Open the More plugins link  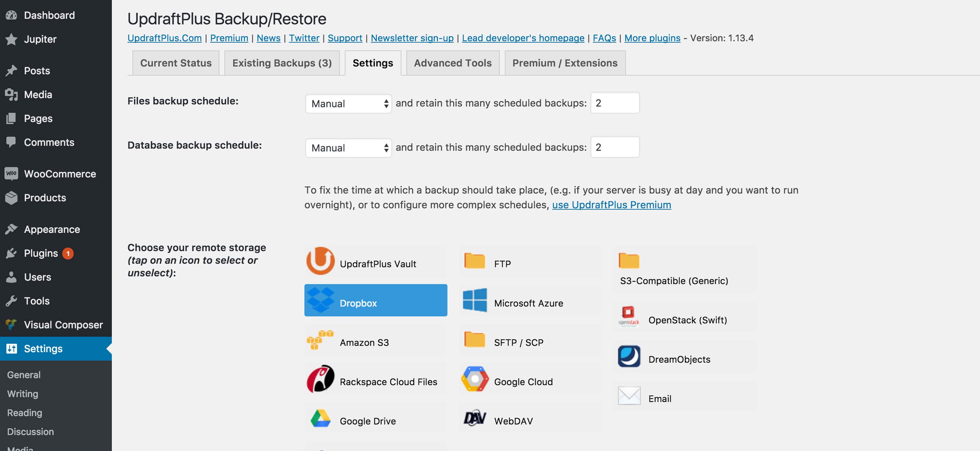(x=652, y=38)
